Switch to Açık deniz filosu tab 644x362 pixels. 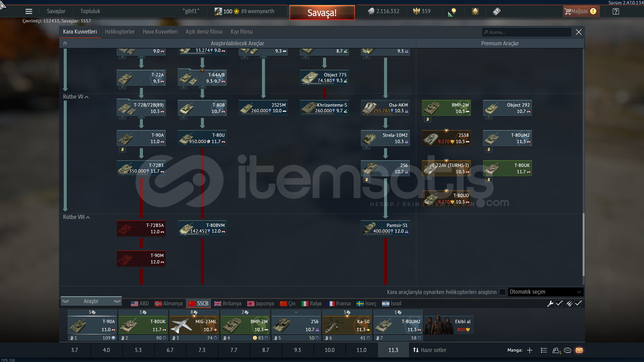204,32
